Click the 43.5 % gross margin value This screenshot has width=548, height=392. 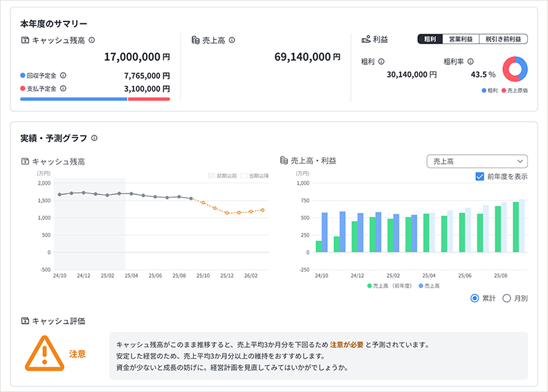[x=483, y=75]
